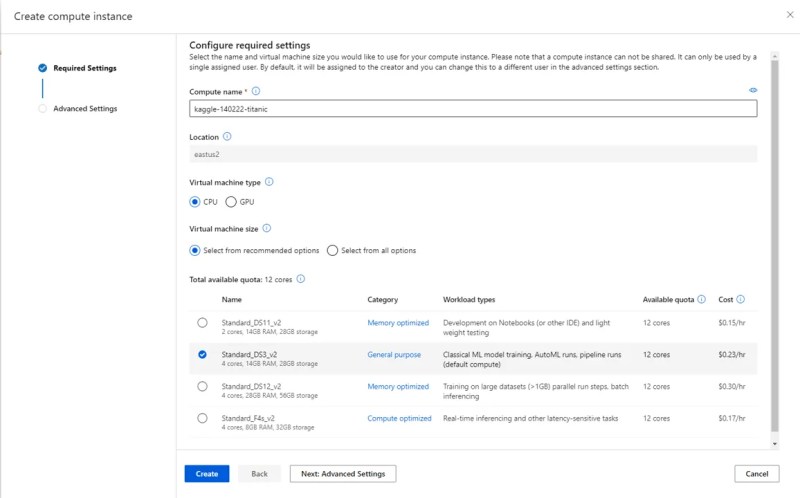The height and width of the screenshot is (498, 800).
Task: Open Memory optimized link for Standard_DS12_v2
Action: click(x=398, y=387)
